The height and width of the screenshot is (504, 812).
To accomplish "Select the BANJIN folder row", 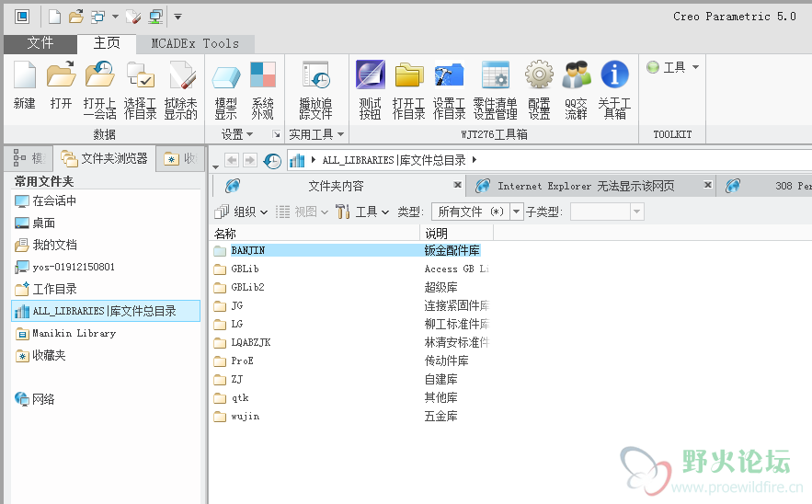I will click(347, 251).
